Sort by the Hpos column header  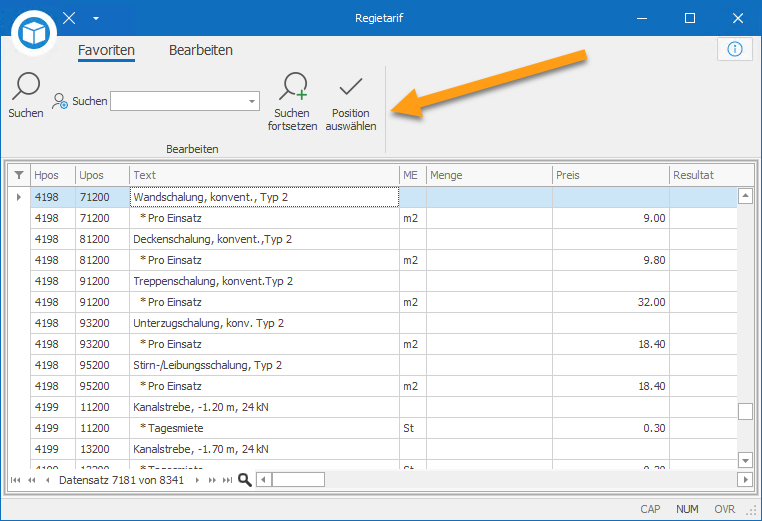(53, 175)
